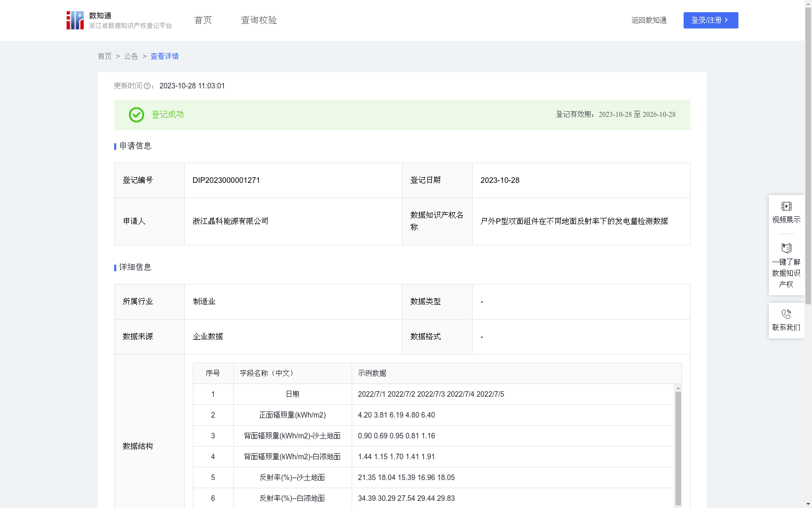
Task: Click 查看详情 in the breadcrumb
Action: pos(164,56)
